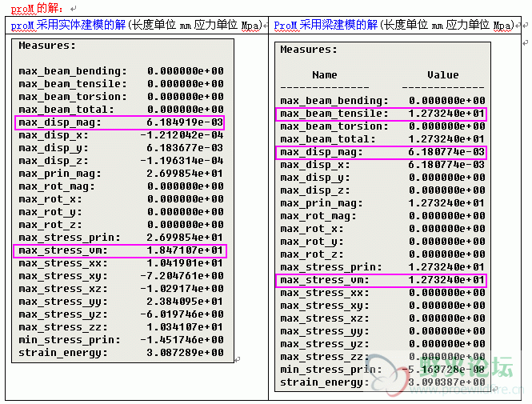Image resolution: width=532 pixels, height=404 pixels.
Task: Click "max_rot_x:" label in the beam-model table
Action: click(312, 229)
